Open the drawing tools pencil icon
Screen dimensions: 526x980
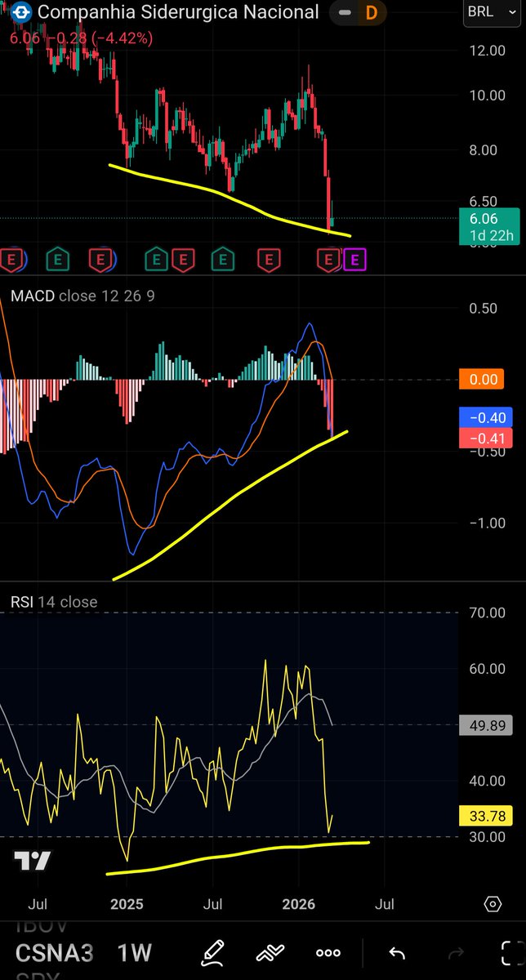coord(213,951)
